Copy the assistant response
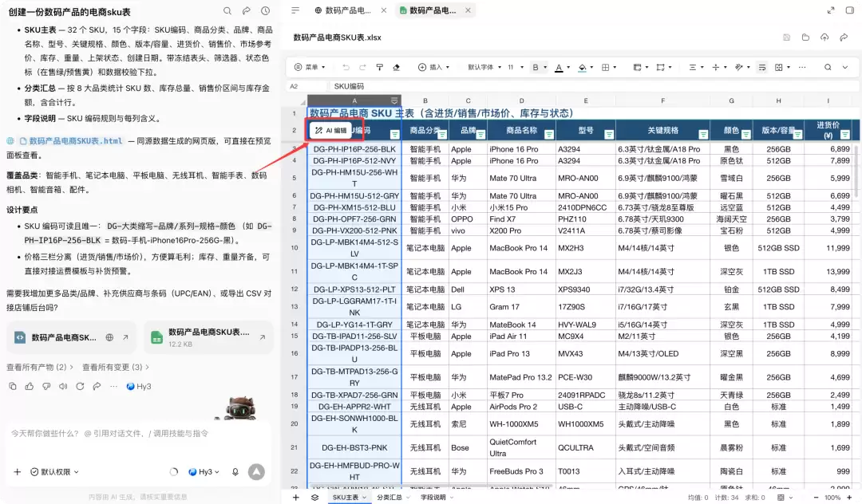Image resolution: width=862 pixels, height=504 pixels. [13, 387]
